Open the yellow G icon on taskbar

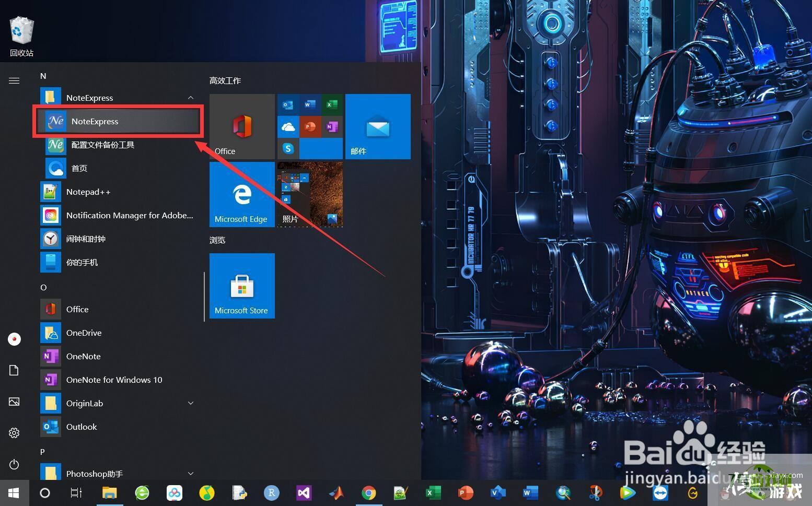[692, 492]
